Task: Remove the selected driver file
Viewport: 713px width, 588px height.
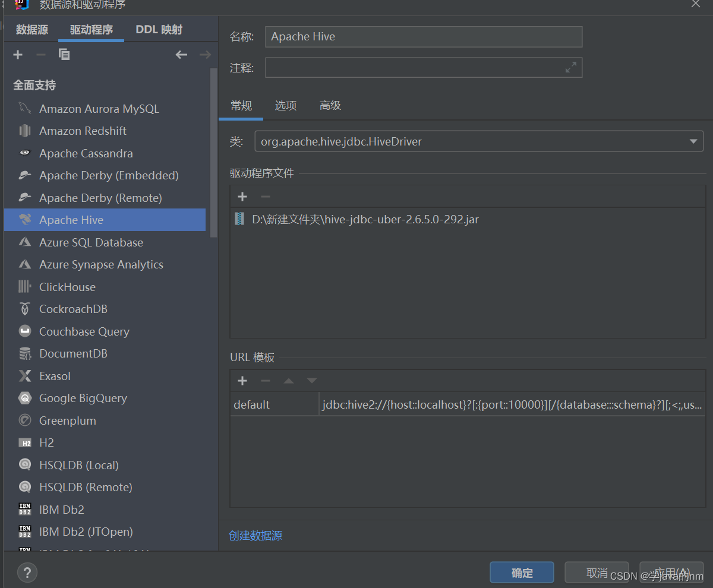Action: (x=265, y=197)
